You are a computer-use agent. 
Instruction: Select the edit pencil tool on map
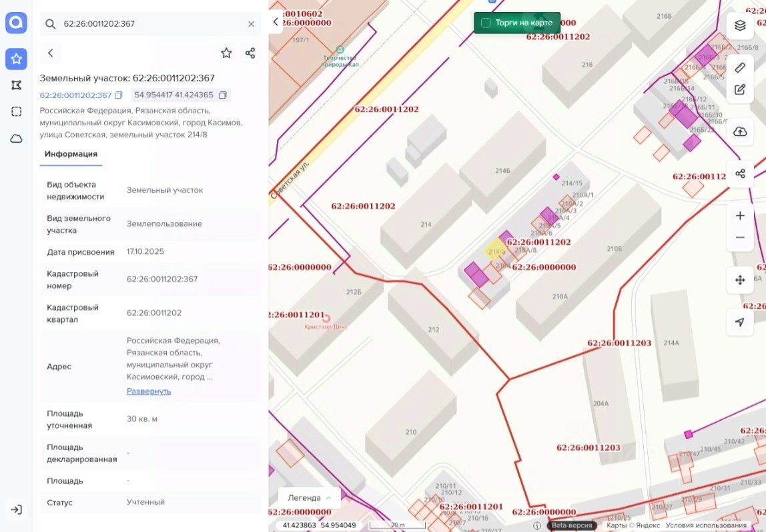pyautogui.click(x=739, y=90)
